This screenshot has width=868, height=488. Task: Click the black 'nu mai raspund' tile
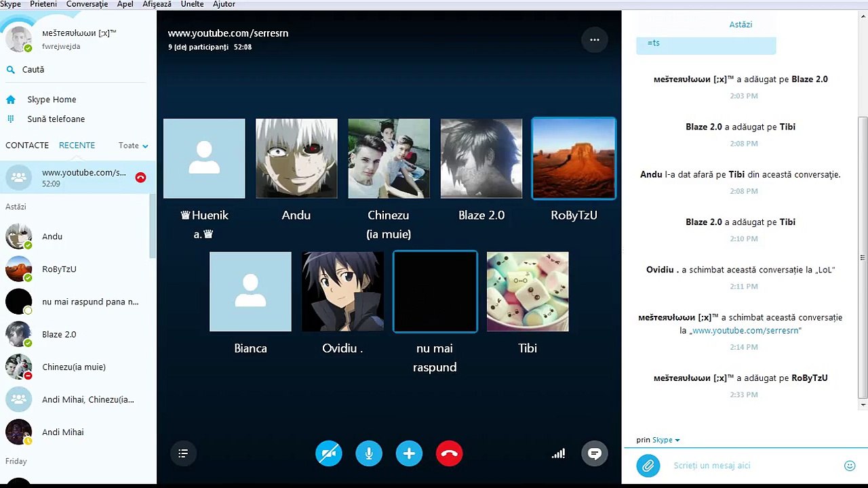click(435, 291)
